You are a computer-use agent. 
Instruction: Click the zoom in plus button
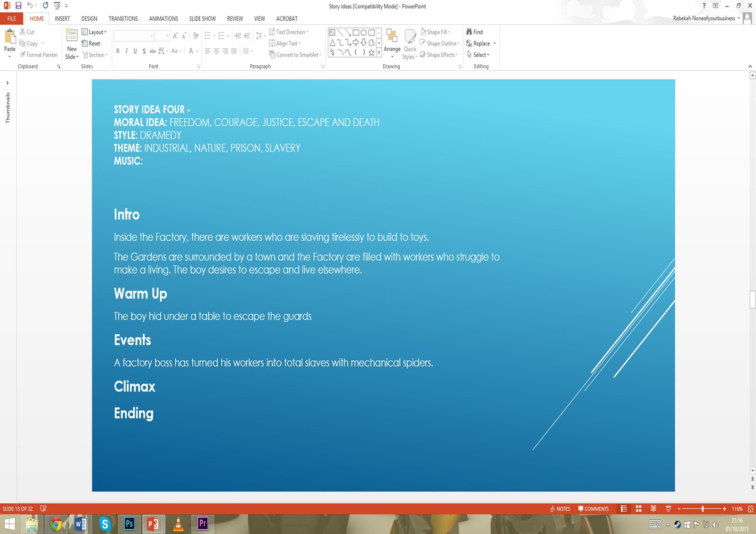click(724, 509)
